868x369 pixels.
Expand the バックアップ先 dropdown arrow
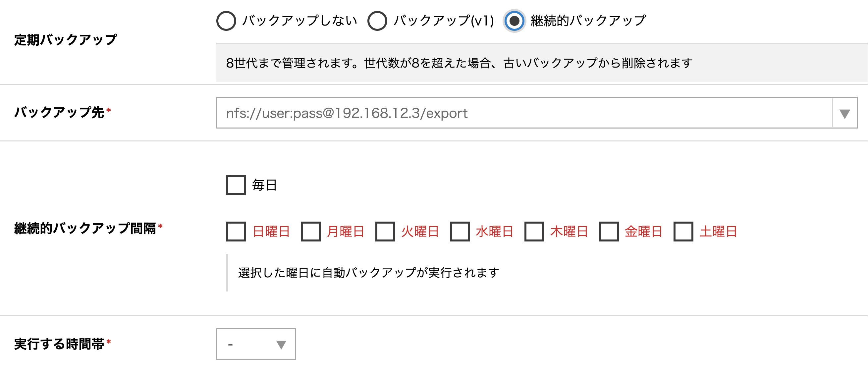[x=844, y=113]
